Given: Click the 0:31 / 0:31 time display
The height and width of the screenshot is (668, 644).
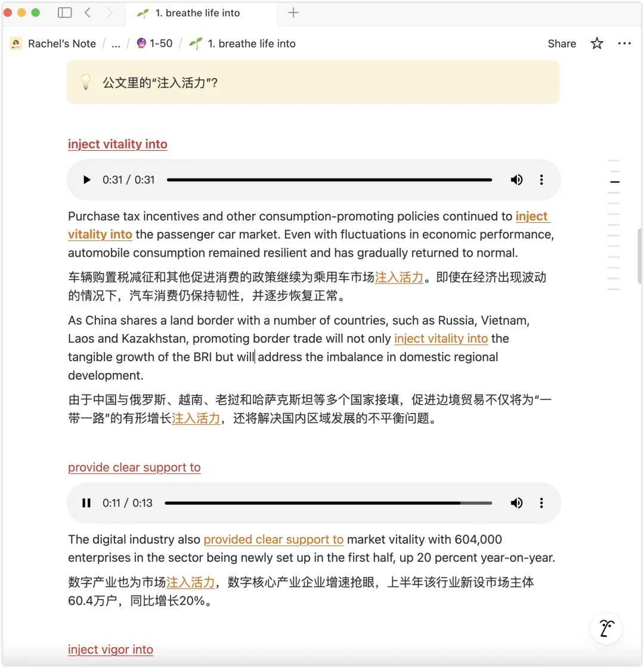Looking at the screenshot, I should [x=128, y=180].
